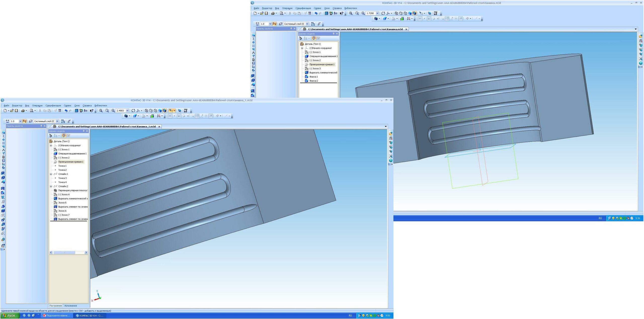Toggle the highlighted tree view mode button in Канавка.m3d
This screenshot has height=319, width=644.
tap(314, 38)
